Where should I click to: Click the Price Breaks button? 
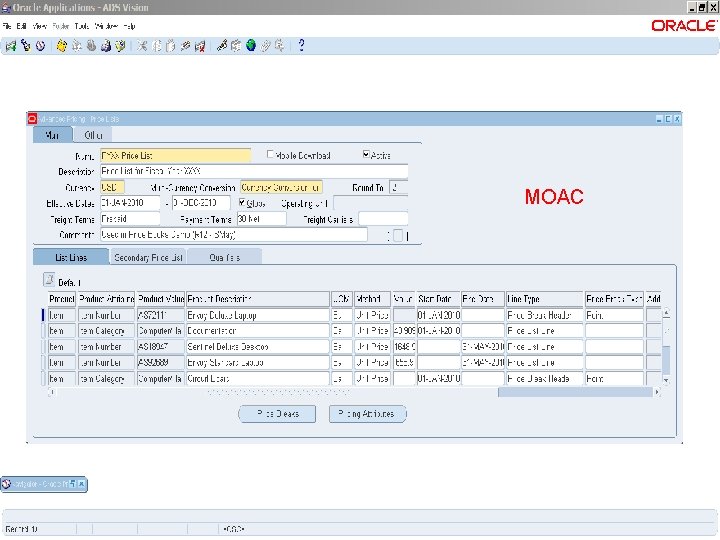[277, 414]
